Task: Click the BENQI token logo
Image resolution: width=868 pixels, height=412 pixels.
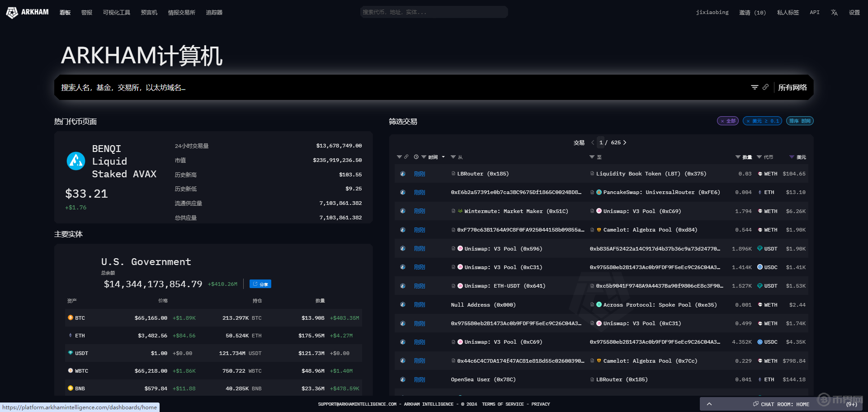Action: [76, 161]
